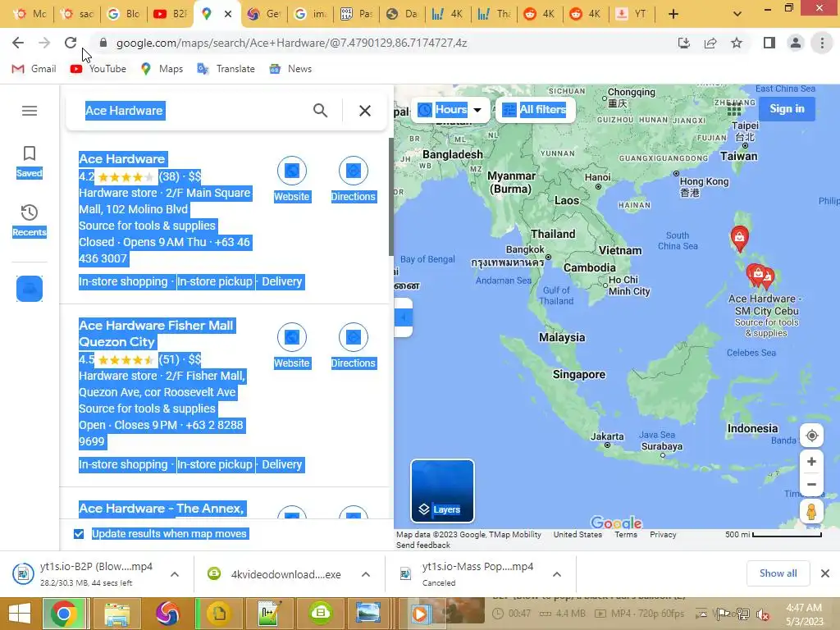Screen dimensions: 840x630
Task: Go back in browser history
Action: point(18,43)
